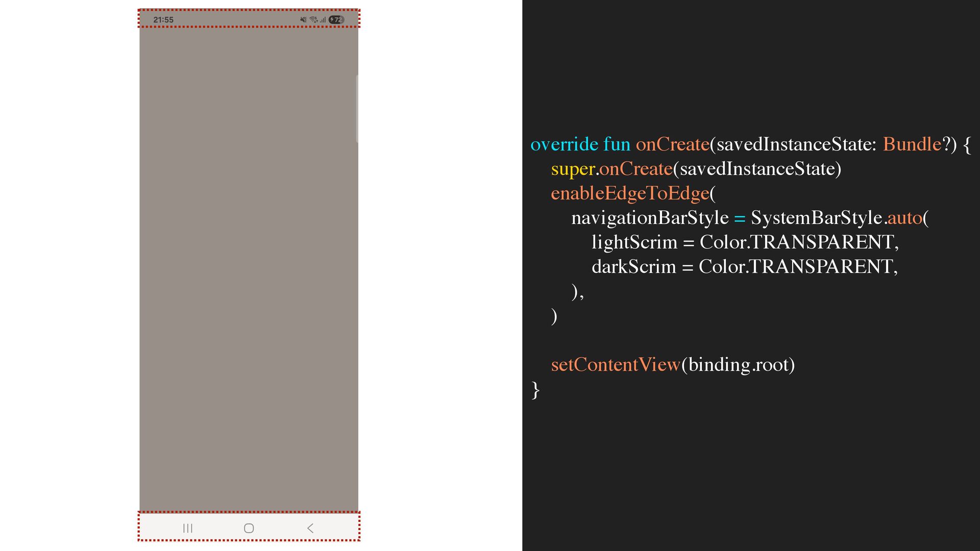
Task: Tap the back navigation button
Action: click(x=310, y=528)
